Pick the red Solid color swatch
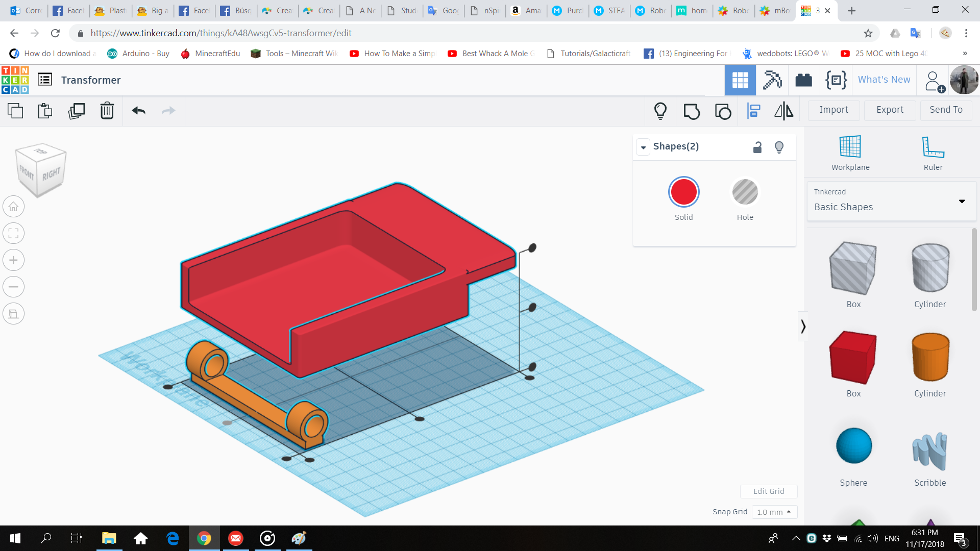980x551 pixels. [683, 192]
